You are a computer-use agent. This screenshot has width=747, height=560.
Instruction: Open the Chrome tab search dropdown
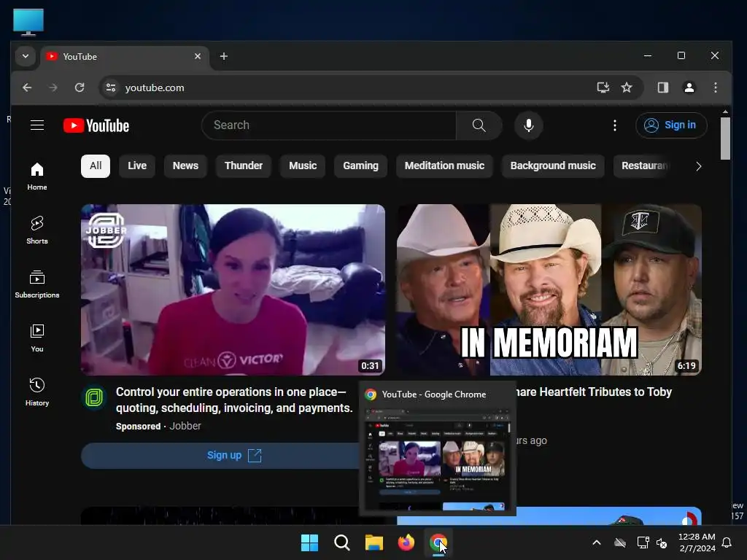[x=26, y=56]
